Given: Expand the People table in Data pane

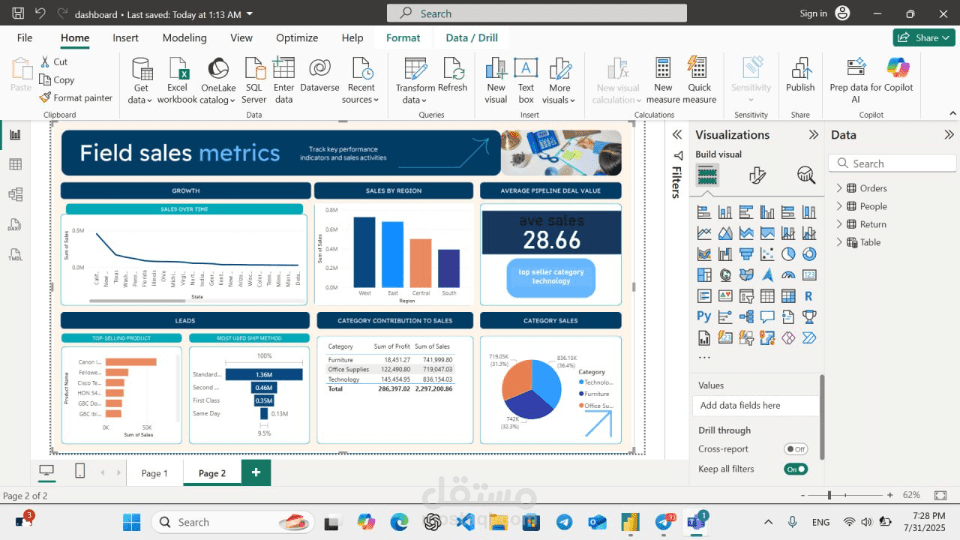Looking at the screenshot, I should click(839, 206).
